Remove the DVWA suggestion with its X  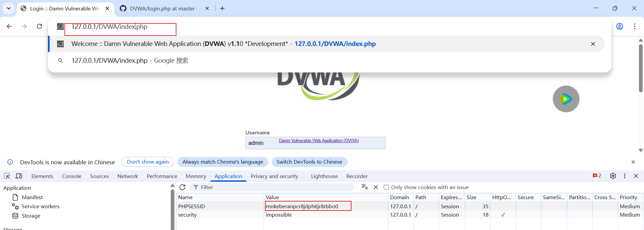click(x=593, y=44)
